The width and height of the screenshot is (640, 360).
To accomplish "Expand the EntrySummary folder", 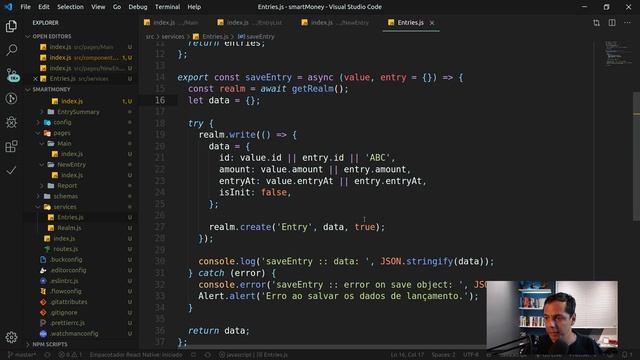I will (78, 112).
